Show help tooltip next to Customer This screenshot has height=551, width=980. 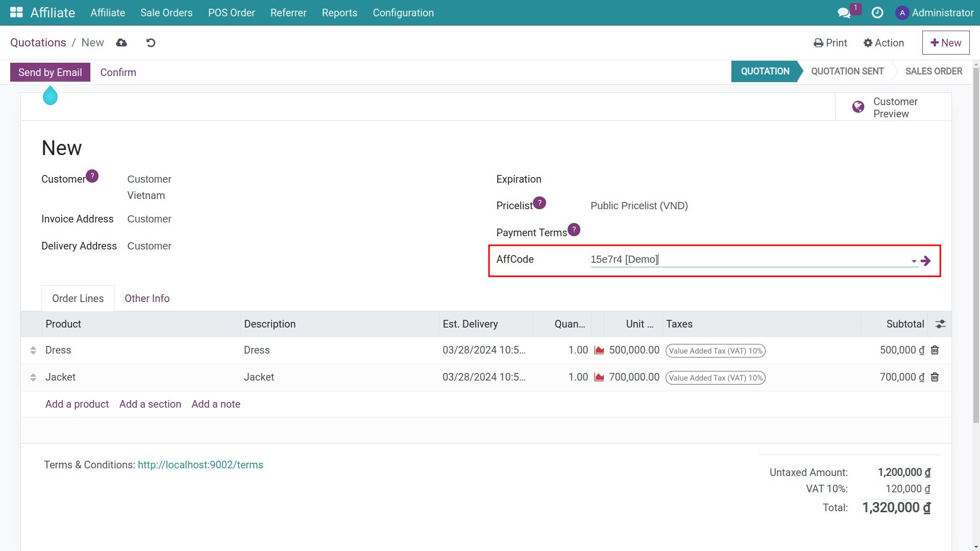pos(92,176)
